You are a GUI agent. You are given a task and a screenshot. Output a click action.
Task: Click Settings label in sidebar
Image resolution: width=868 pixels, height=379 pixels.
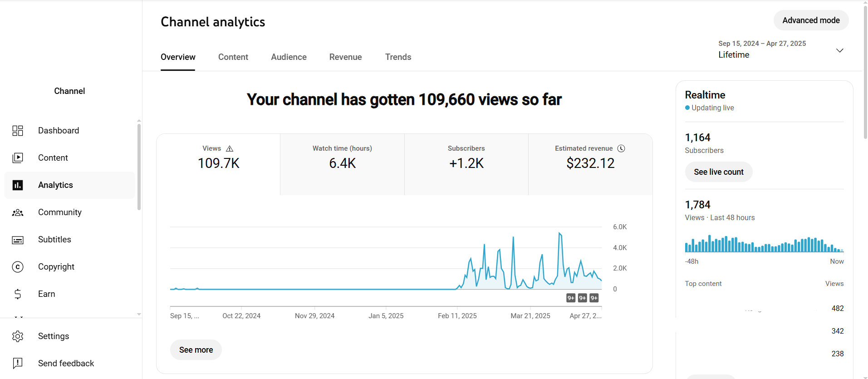click(54, 336)
